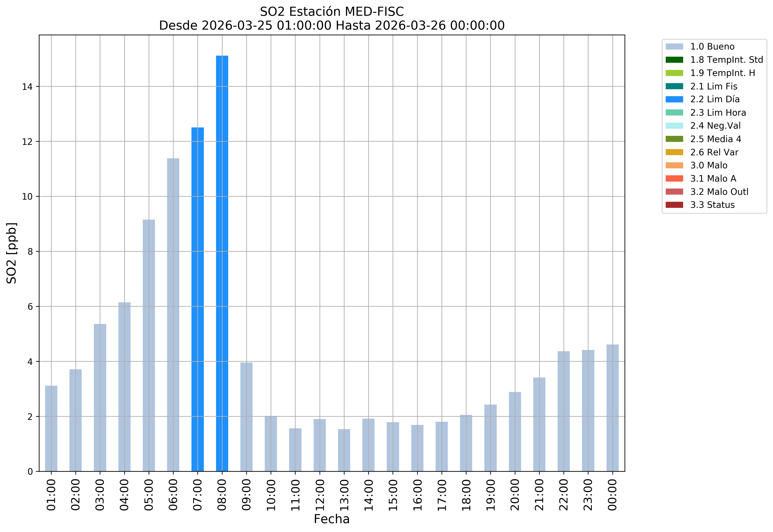Click the tallest blue bar at 08:00
Image resolution: width=773 pixels, height=532 pixels.
pos(222,263)
